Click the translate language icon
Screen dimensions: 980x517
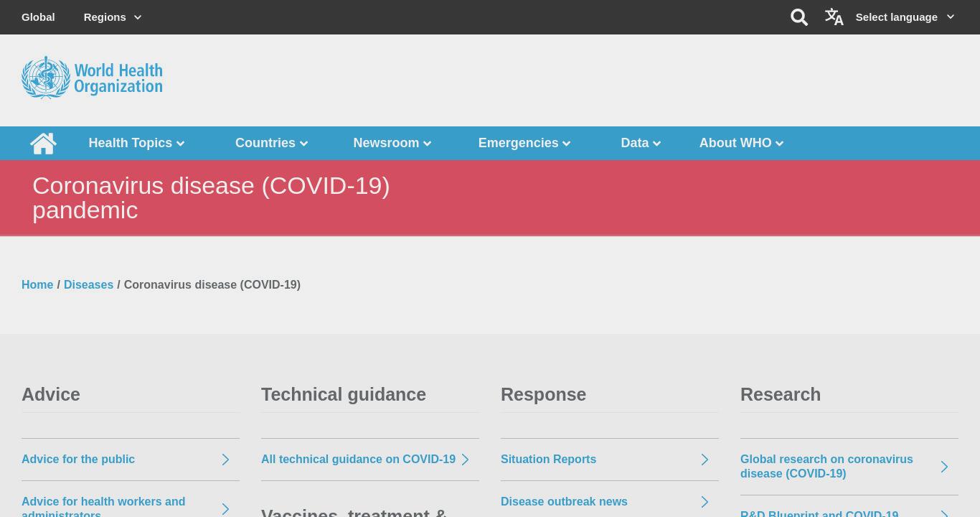[834, 17]
